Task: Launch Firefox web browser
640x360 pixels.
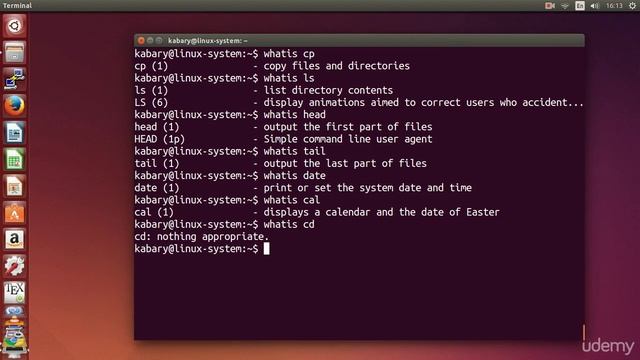Action: pyautogui.click(x=14, y=106)
